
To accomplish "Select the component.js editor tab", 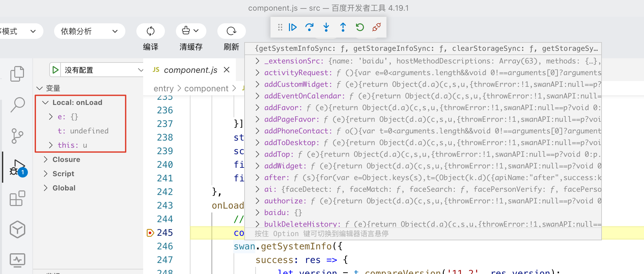I will (190, 70).
